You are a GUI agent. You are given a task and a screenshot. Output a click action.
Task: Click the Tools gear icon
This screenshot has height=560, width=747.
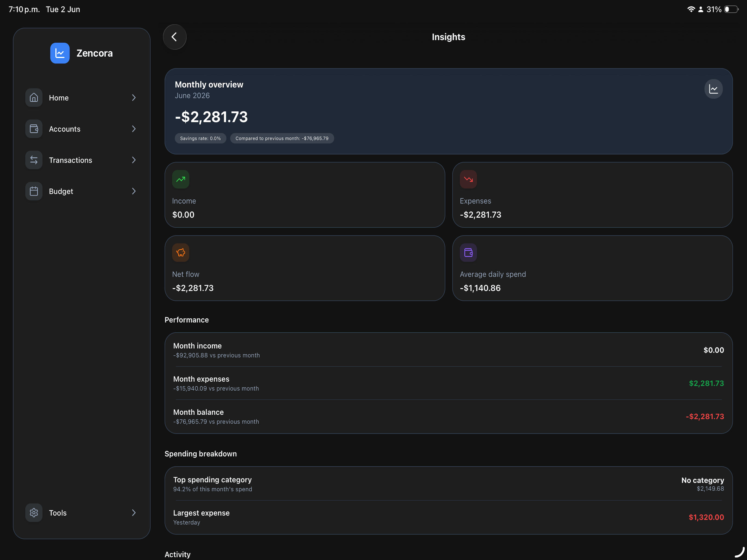point(34,513)
